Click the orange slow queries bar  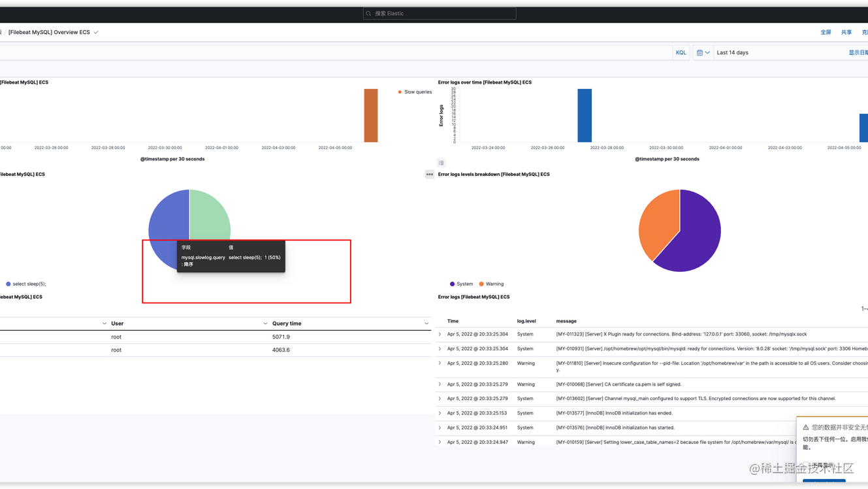371,115
